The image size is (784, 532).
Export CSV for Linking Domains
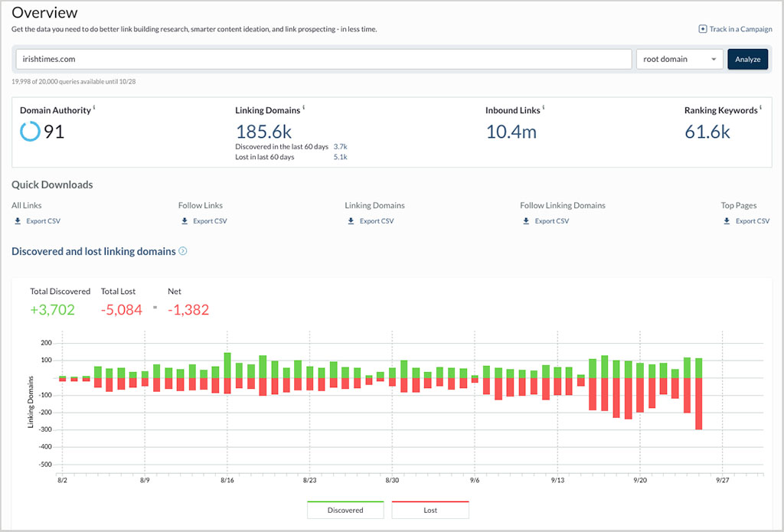[x=377, y=221]
